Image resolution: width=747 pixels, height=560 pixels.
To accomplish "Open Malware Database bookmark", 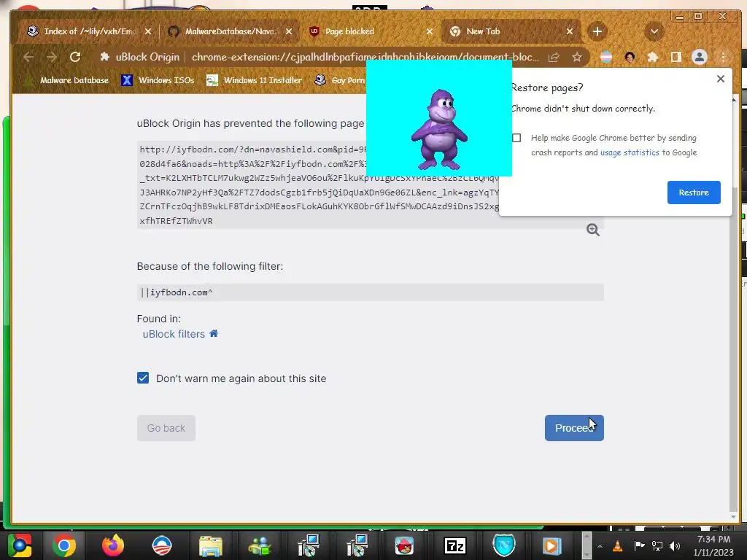I will [67, 80].
